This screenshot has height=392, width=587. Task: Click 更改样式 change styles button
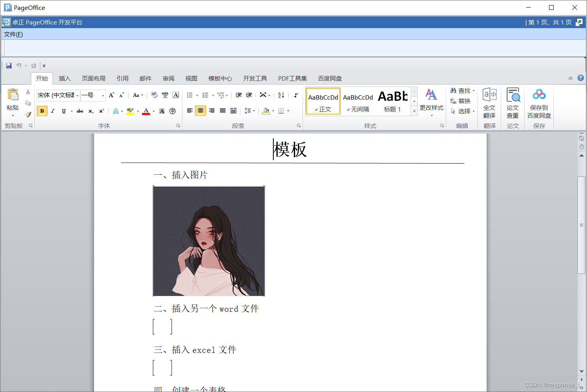click(x=432, y=102)
